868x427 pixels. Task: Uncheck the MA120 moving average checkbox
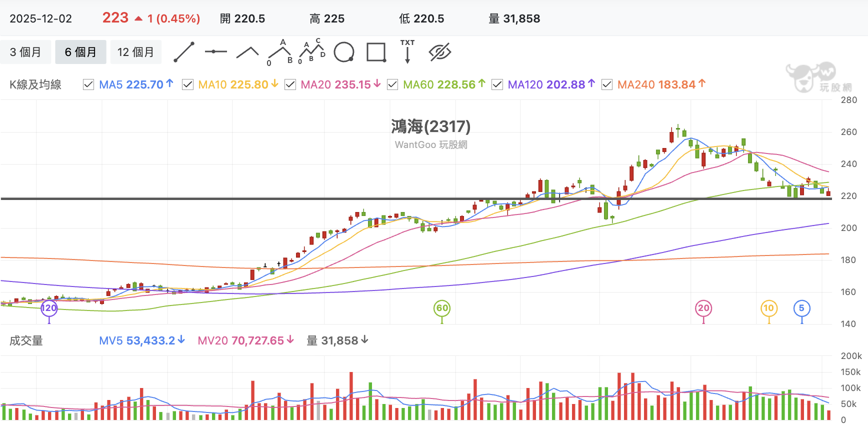tap(497, 84)
